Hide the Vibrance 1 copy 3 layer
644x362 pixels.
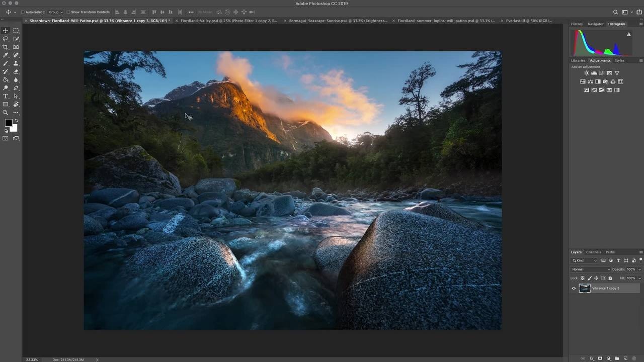tap(574, 289)
